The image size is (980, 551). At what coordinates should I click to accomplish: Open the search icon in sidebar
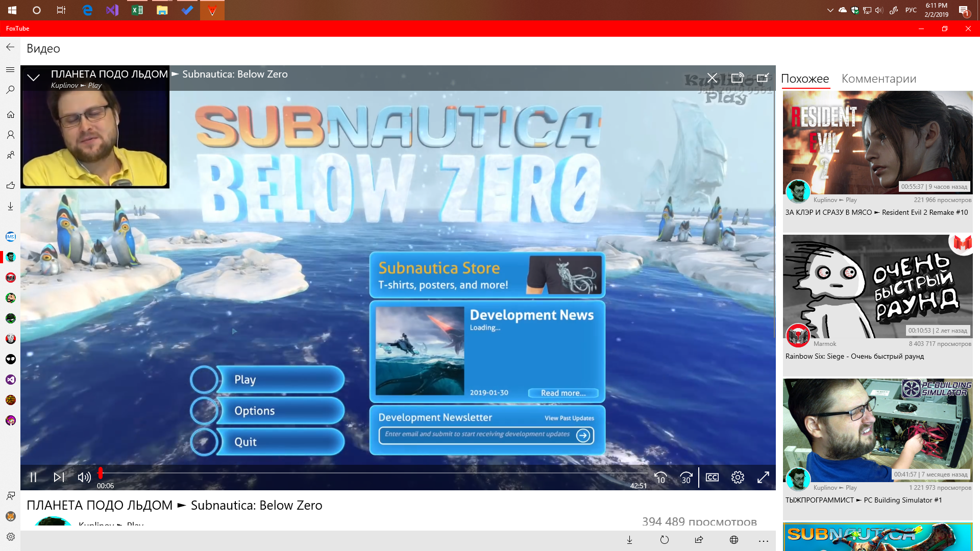point(10,90)
